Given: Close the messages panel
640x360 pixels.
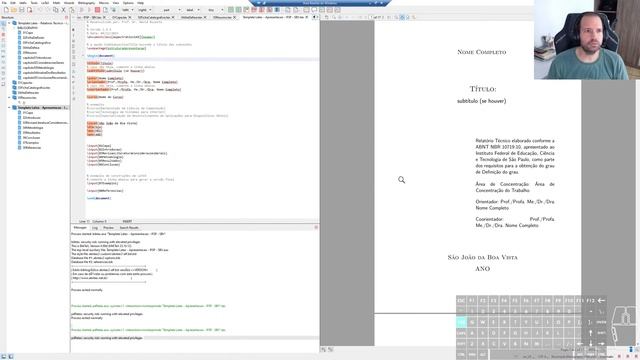Looking at the screenshot, I should (316, 227).
